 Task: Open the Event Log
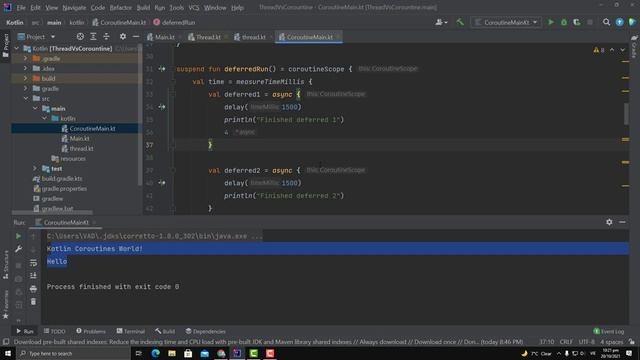click(609, 331)
